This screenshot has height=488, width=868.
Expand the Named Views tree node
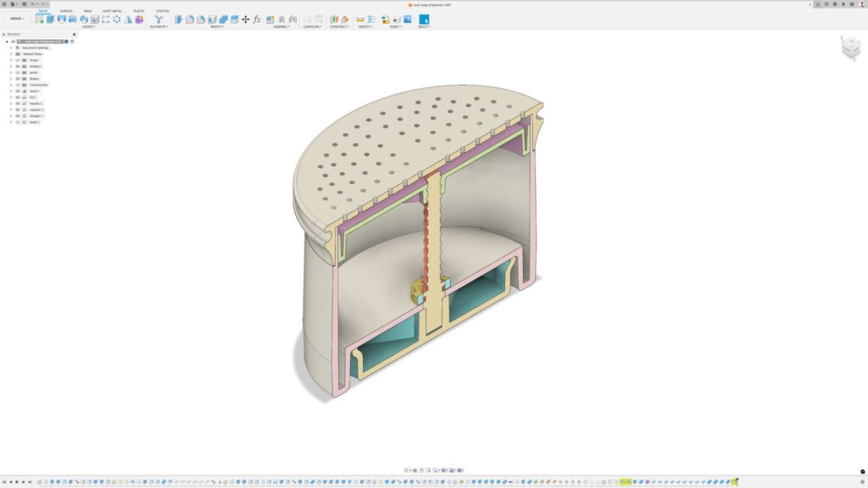tap(11, 54)
